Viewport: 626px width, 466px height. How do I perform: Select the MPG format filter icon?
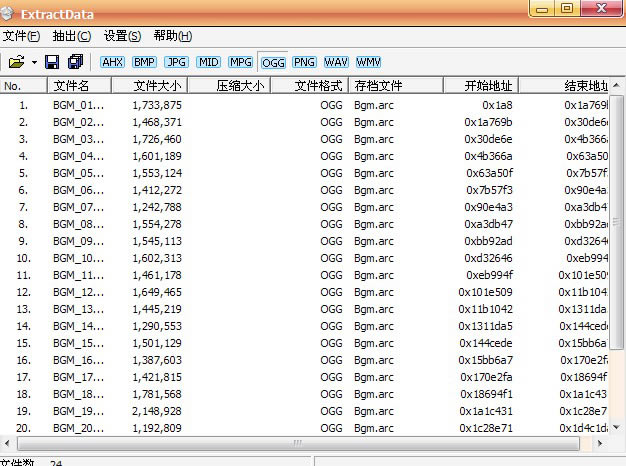(240, 62)
